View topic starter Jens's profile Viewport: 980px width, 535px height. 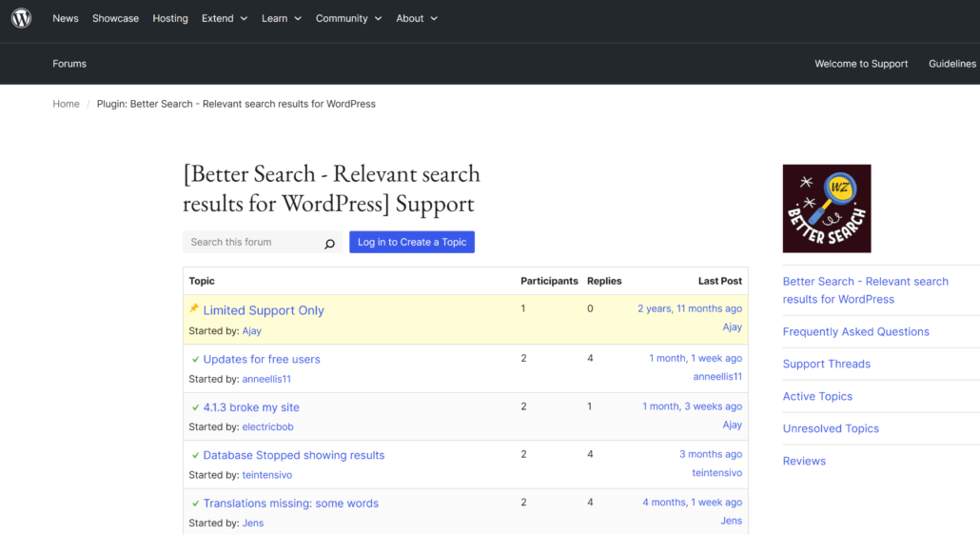coord(252,524)
